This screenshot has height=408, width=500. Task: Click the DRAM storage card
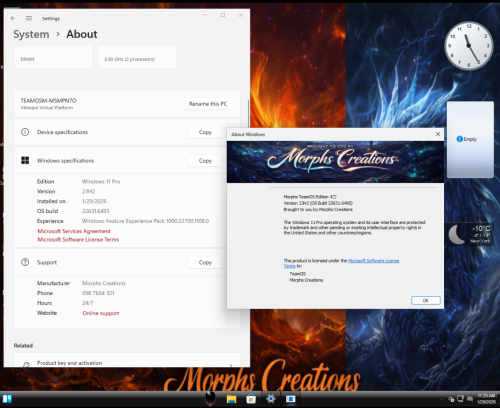click(x=53, y=57)
